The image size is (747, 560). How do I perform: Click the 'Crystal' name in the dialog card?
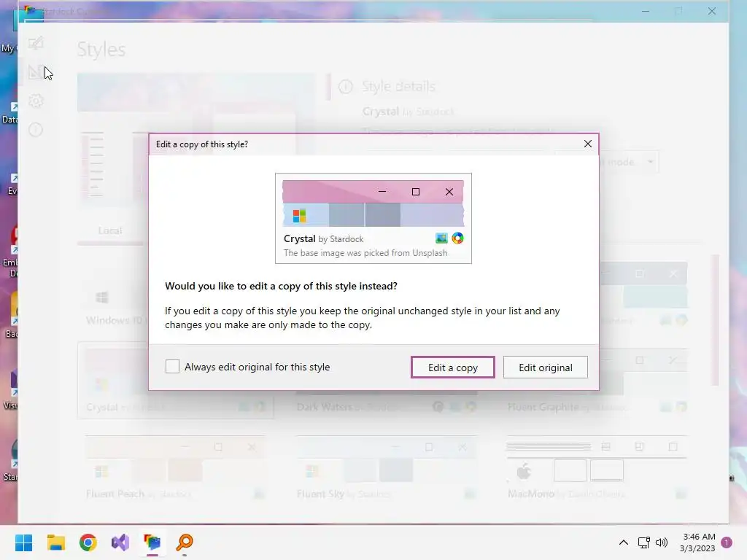tap(300, 238)
